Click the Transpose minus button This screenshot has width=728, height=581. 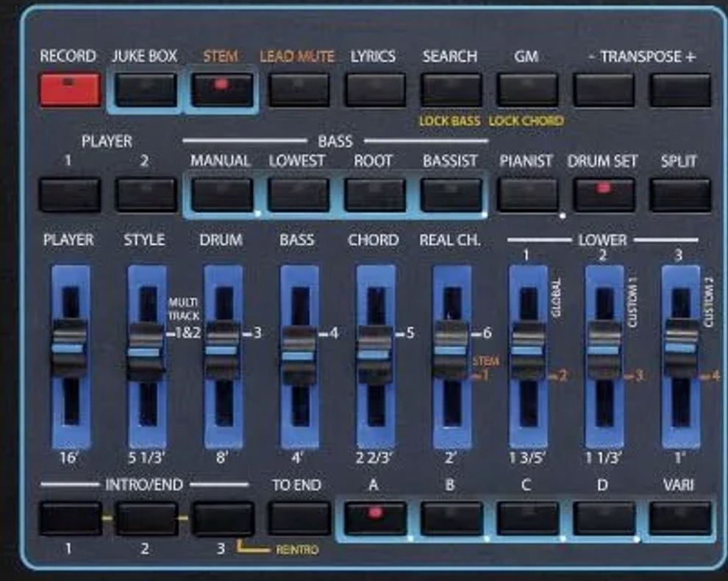click(604, 90)
